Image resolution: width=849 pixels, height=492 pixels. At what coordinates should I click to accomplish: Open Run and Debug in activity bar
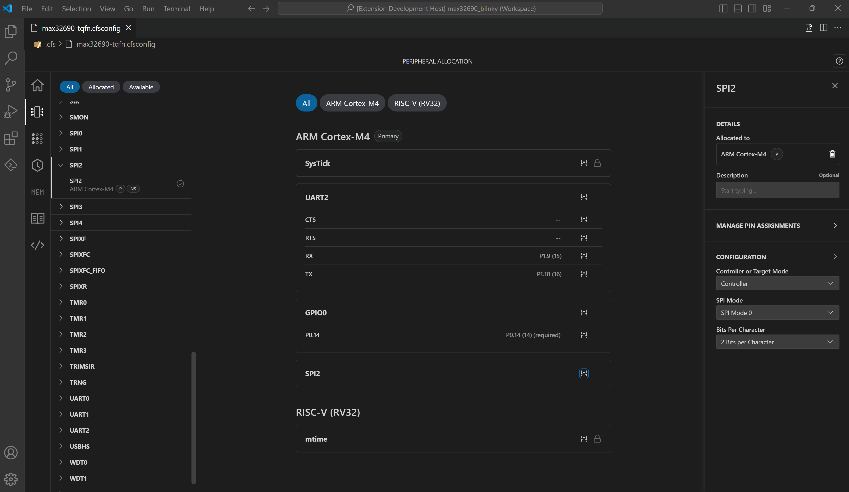pos(12,111)
